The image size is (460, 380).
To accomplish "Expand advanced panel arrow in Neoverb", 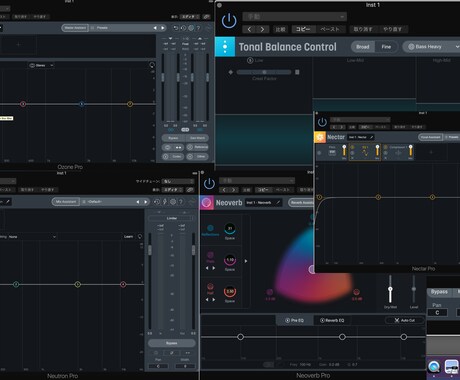I will pyautogui.click(x=246, y=261).
